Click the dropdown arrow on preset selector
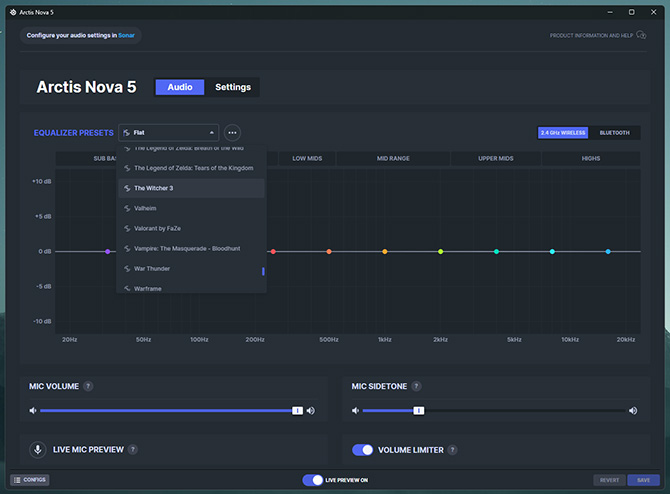The width and height of the screenshot is (670, 494). pyautogui.click(x=212, y=133)
